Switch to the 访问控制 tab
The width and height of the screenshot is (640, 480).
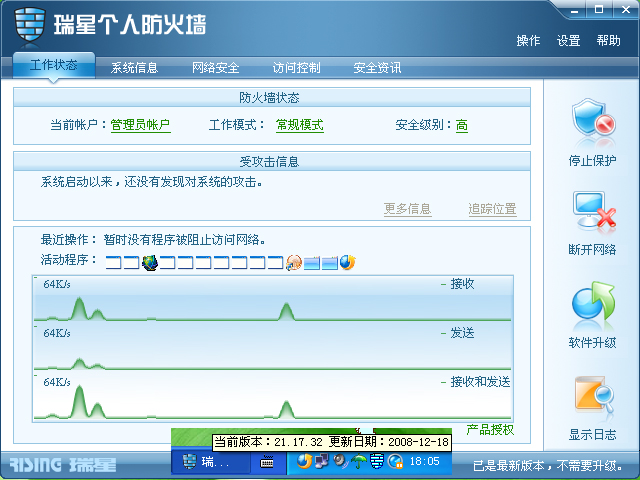pos(296,68)
